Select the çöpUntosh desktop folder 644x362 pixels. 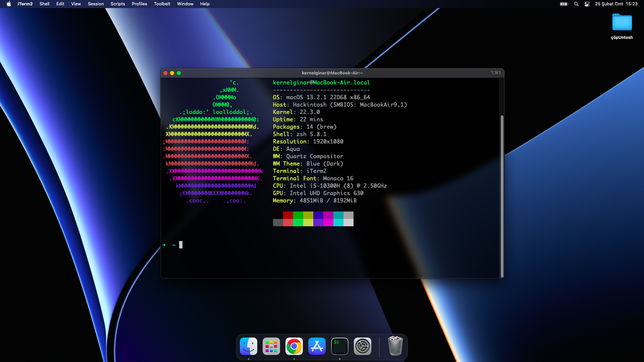(622, 27)
